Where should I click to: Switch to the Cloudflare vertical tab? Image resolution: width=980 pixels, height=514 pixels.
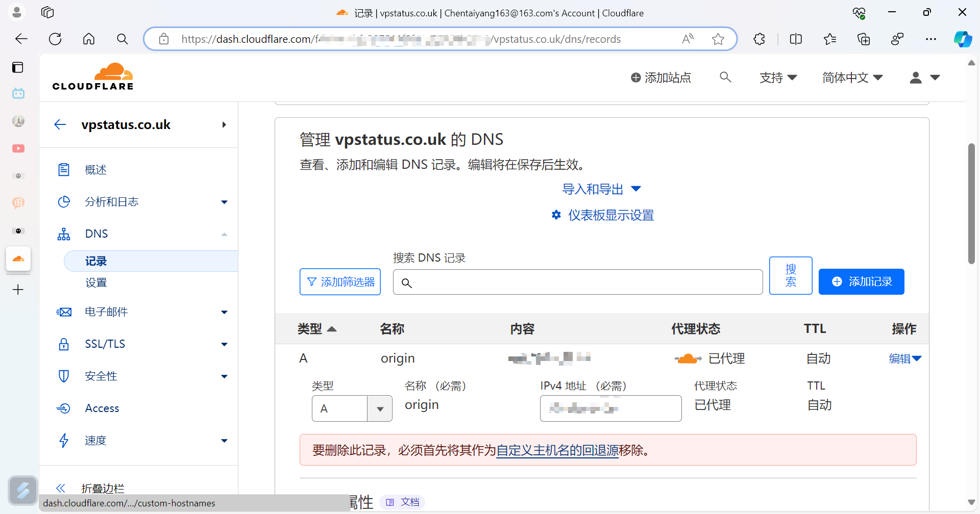(18, 259)
